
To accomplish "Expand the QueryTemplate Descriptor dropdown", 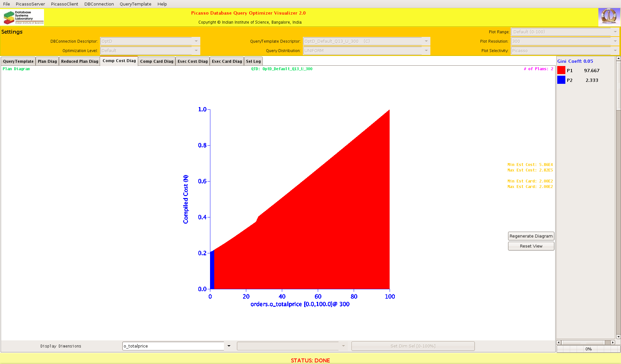I will point(426,41).
